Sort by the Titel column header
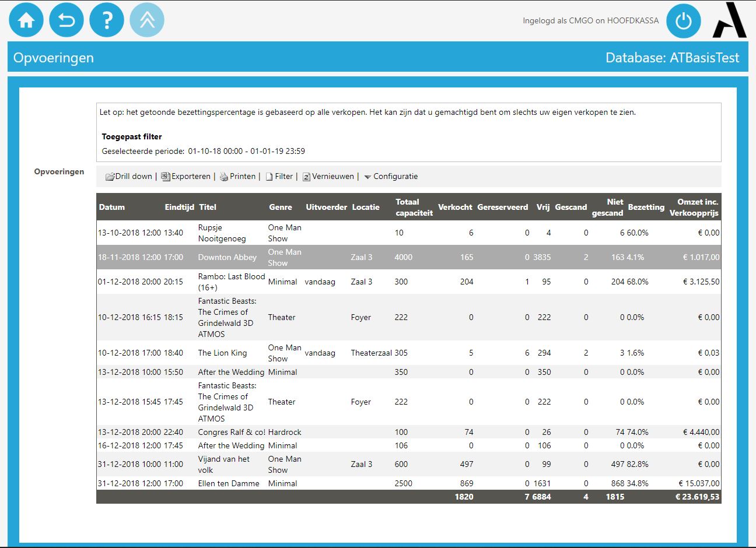This screenshot has width=756, height=548. [x=208, y=207]
